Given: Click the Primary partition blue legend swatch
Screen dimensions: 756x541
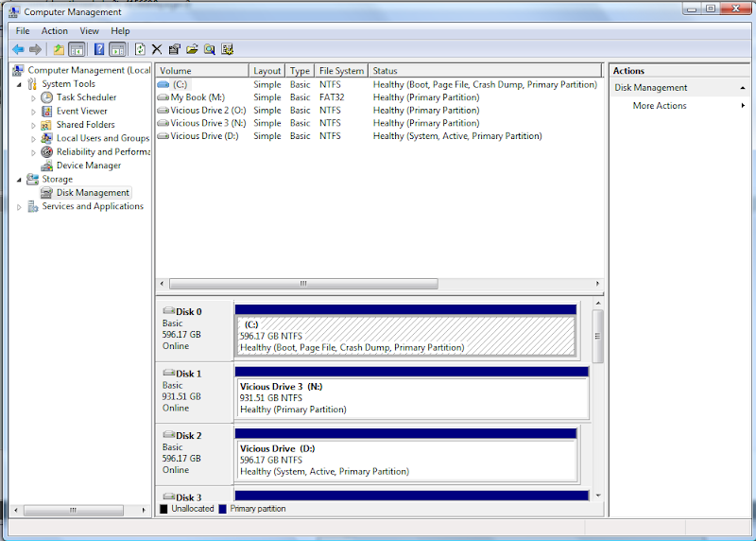Looking at the screenshot, I should 222,509.
